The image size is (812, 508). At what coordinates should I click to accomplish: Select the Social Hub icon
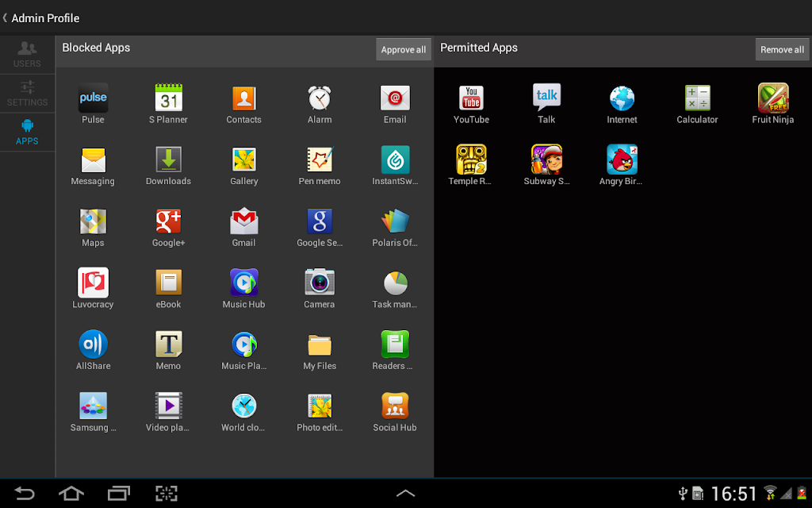coord(395,406)
